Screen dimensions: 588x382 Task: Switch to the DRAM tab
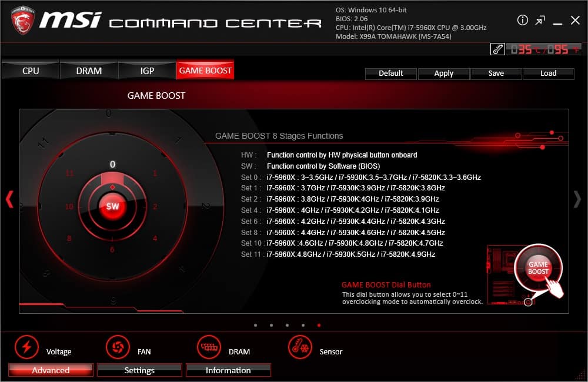click(x=89, y=71)
